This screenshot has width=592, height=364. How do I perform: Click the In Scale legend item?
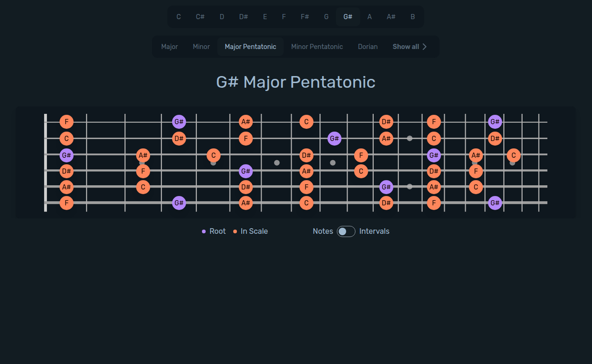(254, 231)
